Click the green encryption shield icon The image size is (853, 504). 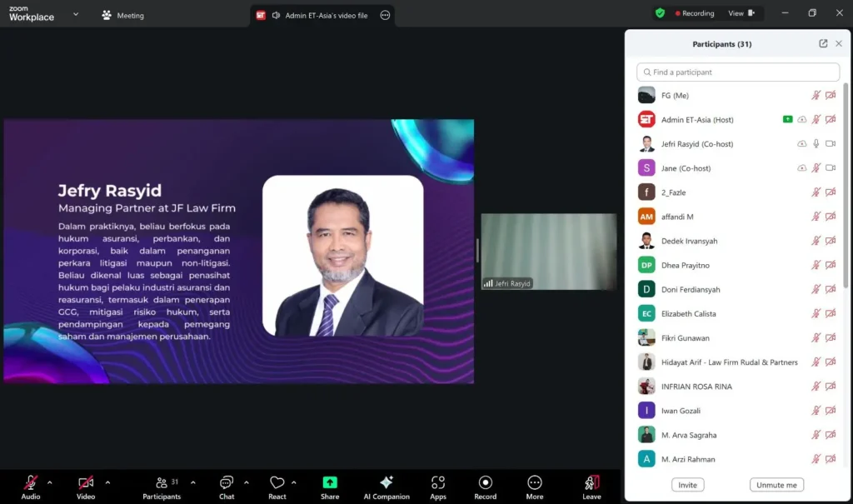tap(660, 13)
